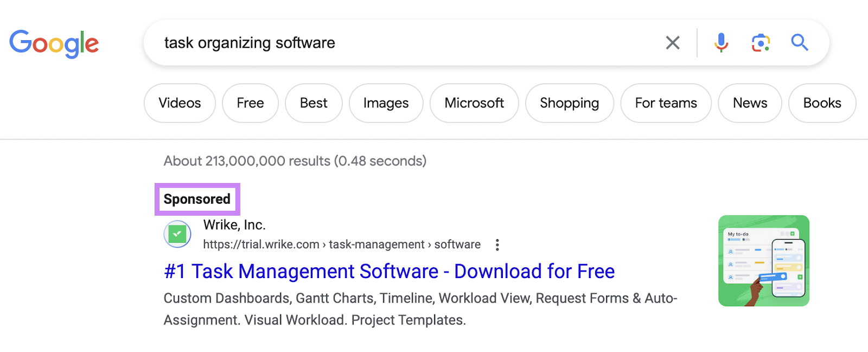Open the three-dot ad options menu
This screenshot has height=352, width=868.
click(x=497, y=245)
